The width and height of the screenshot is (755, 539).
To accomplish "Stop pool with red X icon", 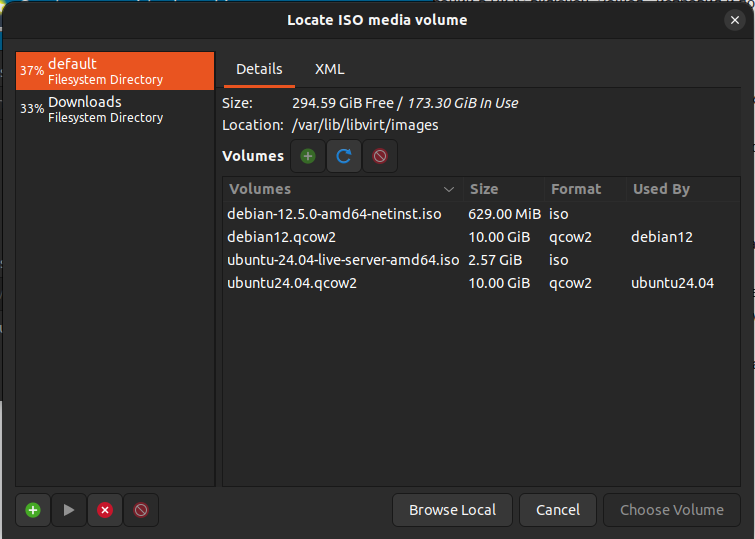I will pyautogui.click(x=105, y=510).
